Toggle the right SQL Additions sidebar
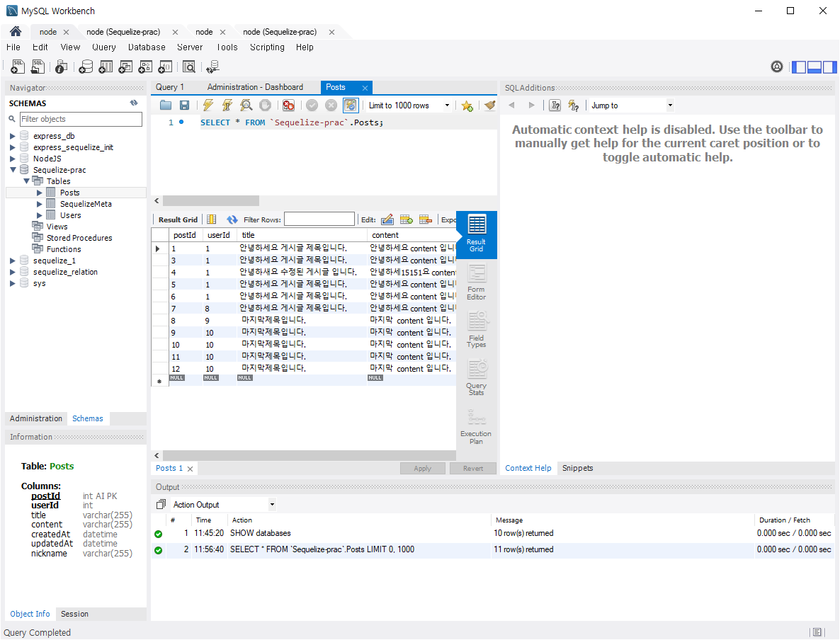The height and width of the screenshot is (640, 840). click(x=830, y=67)
